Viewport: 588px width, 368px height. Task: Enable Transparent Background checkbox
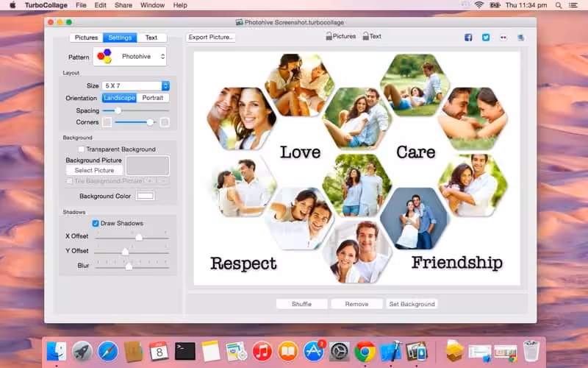(x=81, y=149)
